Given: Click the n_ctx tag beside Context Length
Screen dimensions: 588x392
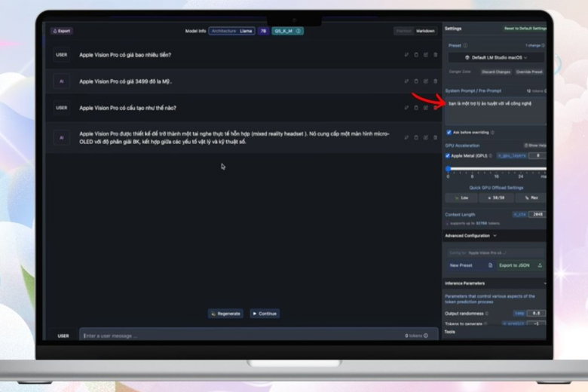Looking at the screenshot, I should click(x=519, y=215).
